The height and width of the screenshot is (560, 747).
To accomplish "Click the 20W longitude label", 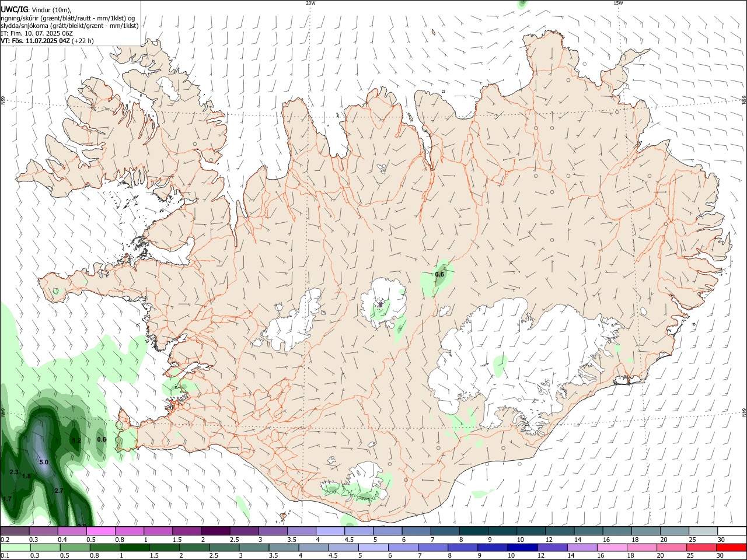I will point(310,3).
